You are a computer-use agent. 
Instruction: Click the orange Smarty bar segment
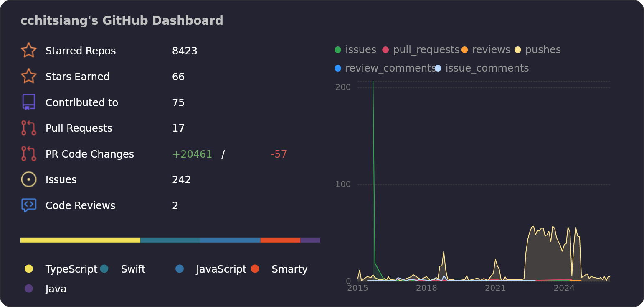point(280,240)
